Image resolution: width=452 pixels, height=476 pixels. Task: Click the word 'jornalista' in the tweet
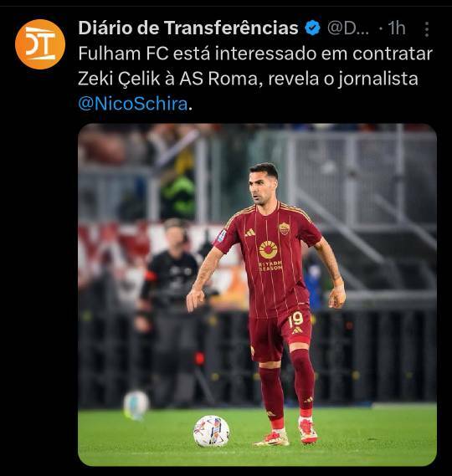coord(378,79)
